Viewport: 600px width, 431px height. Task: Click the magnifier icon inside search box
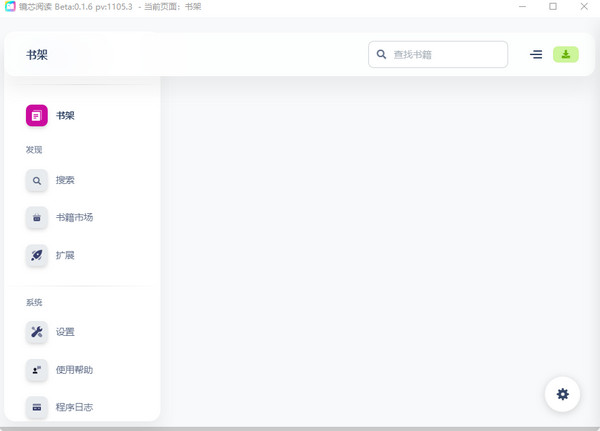(382, 54)
